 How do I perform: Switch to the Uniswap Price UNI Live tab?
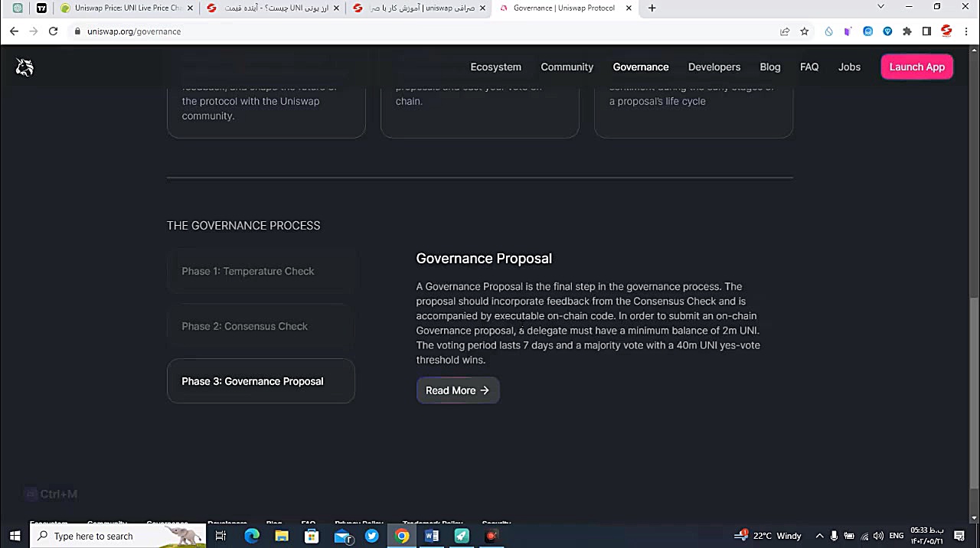(x=126, y=8)
